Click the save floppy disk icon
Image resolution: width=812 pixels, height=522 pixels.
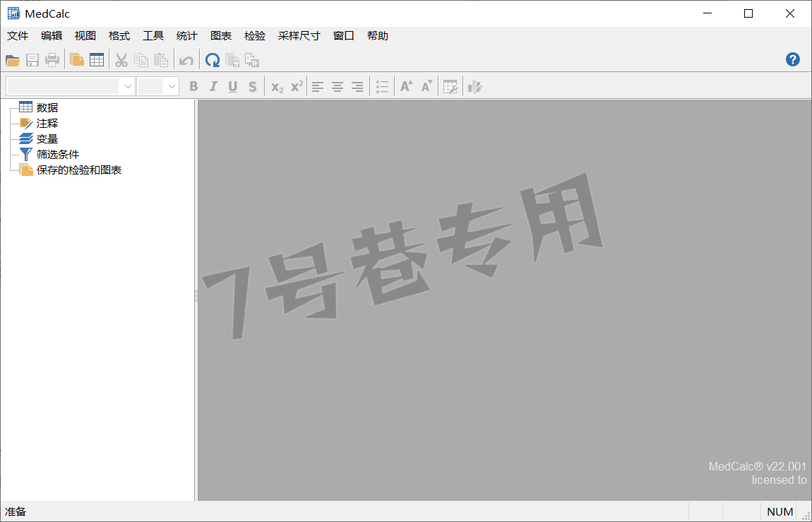click(32, 60)
